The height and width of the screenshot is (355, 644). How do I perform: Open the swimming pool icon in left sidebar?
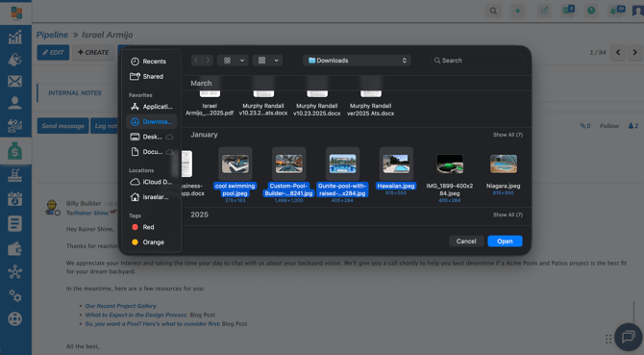pos(14,176)
